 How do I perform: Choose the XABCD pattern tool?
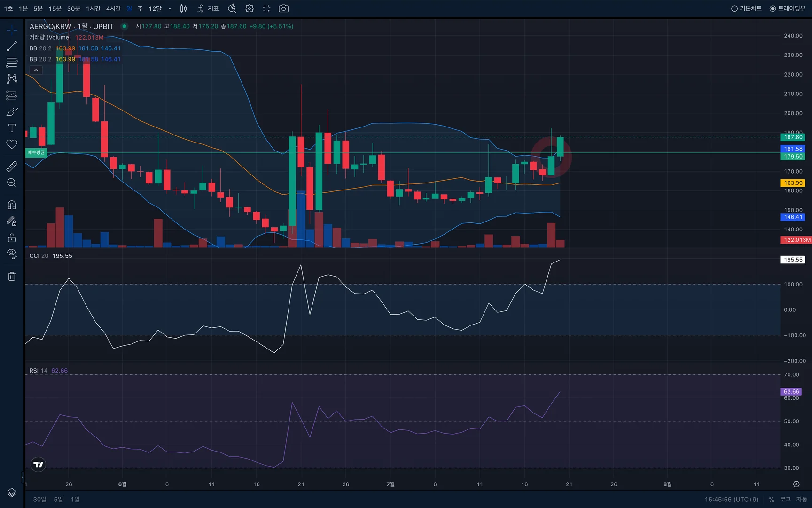(12, 79)
